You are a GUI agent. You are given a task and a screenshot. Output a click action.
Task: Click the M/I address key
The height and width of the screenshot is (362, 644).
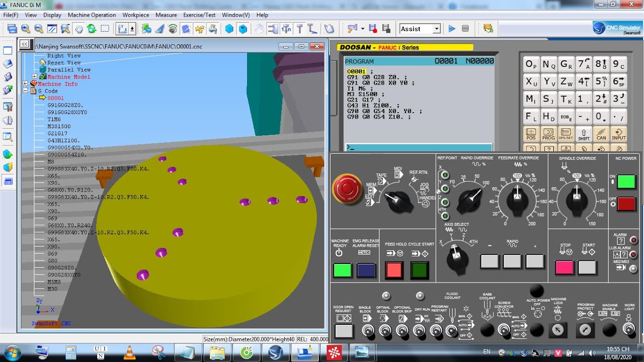coord(531,99)
